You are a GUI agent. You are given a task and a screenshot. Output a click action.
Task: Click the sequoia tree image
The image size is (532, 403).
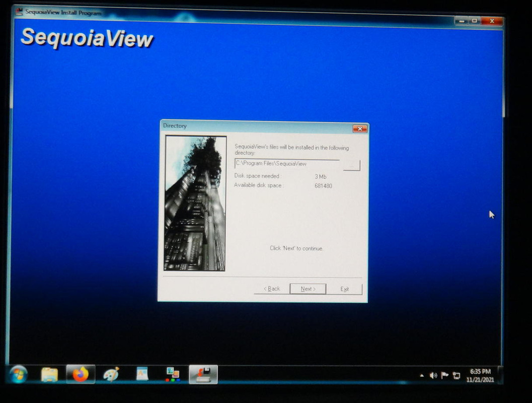tap(195, 204)
